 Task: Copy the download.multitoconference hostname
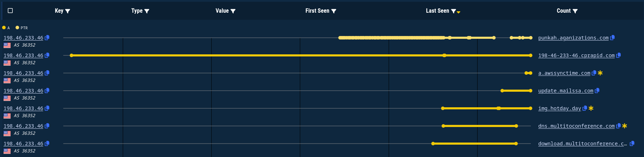point(632,143)
